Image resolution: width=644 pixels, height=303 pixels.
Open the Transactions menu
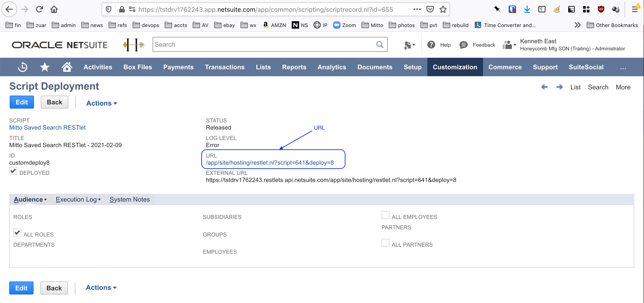225,67
